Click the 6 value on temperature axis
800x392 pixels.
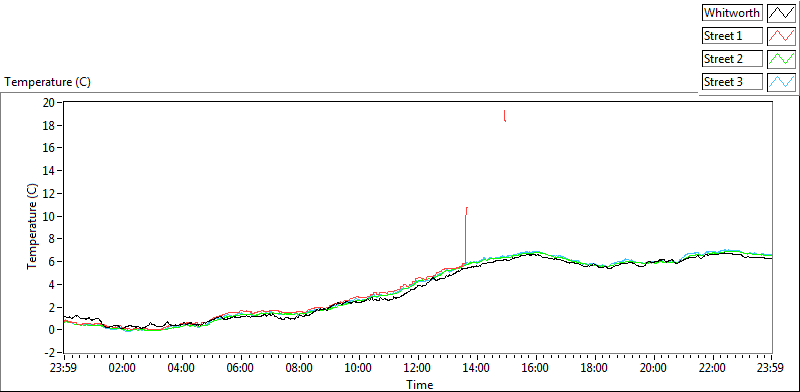pos(53,262)
